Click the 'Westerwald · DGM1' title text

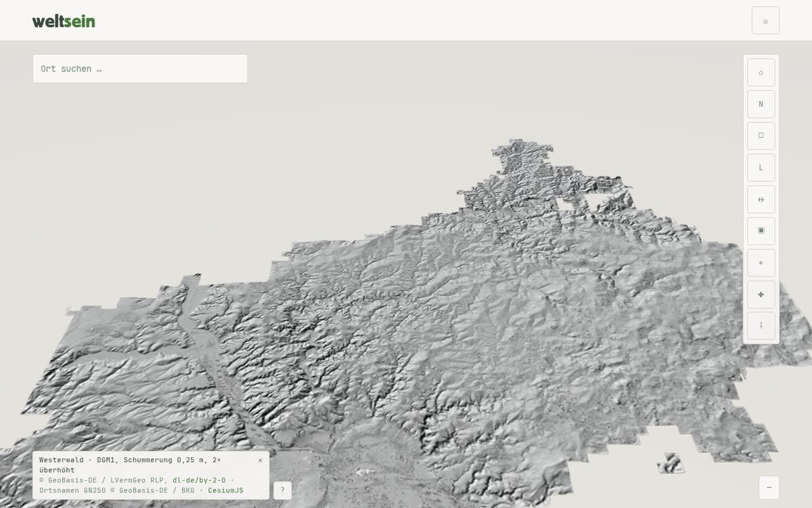point(76,460)
